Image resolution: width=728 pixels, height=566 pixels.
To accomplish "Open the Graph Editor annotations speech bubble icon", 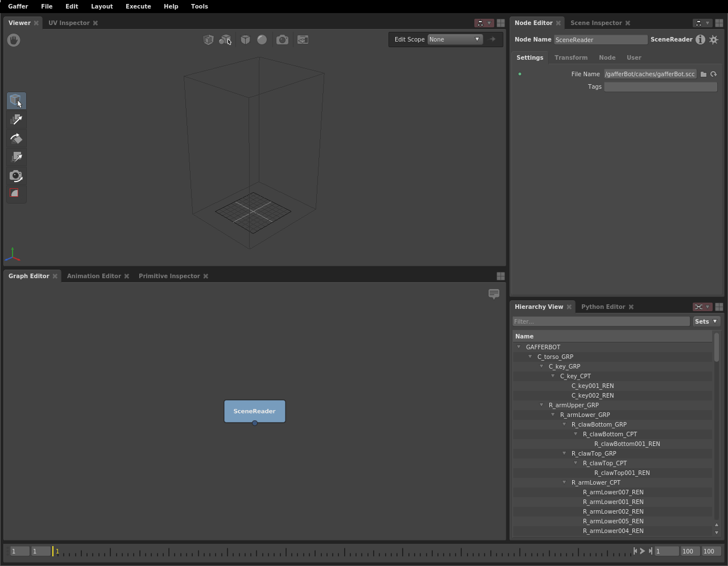I will 494,294.
